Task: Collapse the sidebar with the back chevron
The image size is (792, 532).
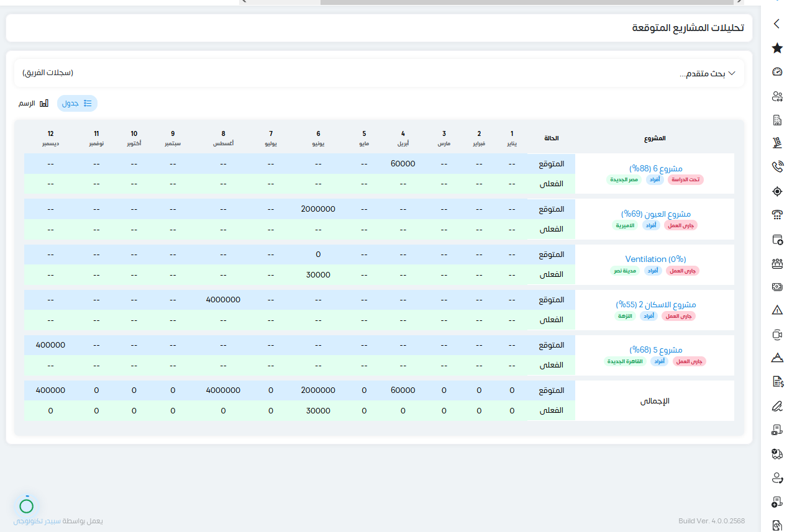Action: (776, 24)
